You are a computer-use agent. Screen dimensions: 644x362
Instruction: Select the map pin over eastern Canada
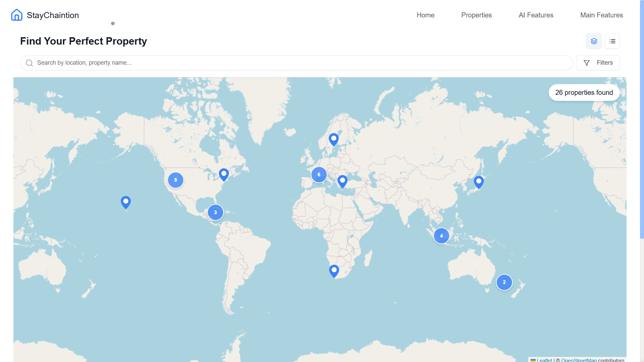pyautogui.click(x=224, y=174)
